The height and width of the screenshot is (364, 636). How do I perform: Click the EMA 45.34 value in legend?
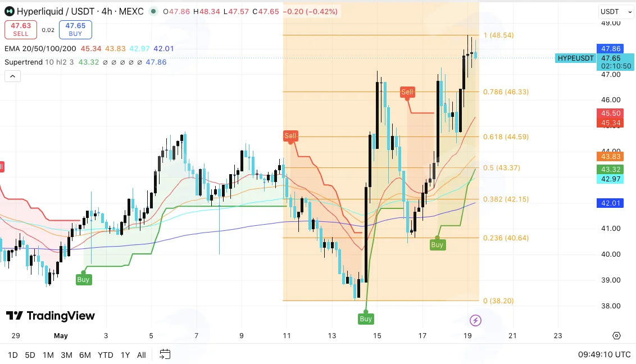point(91,49)
